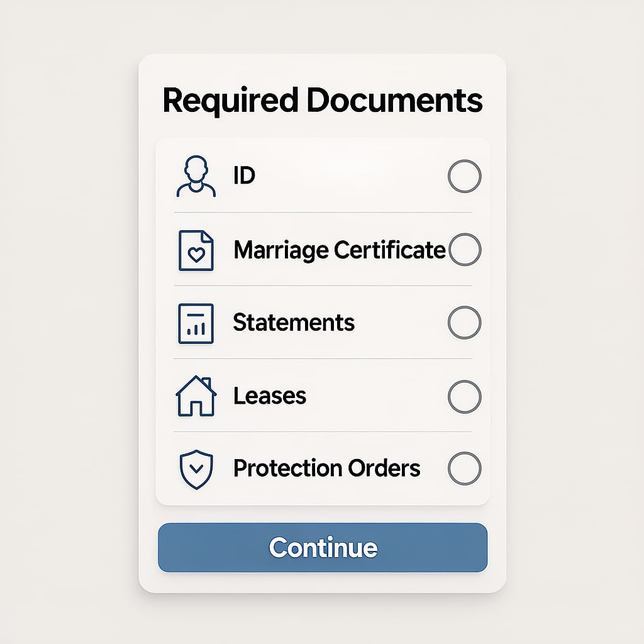The height and width of the screenshot is (644, 644).
Task: Select the circle next to Statements
Action: coord(464,322)
